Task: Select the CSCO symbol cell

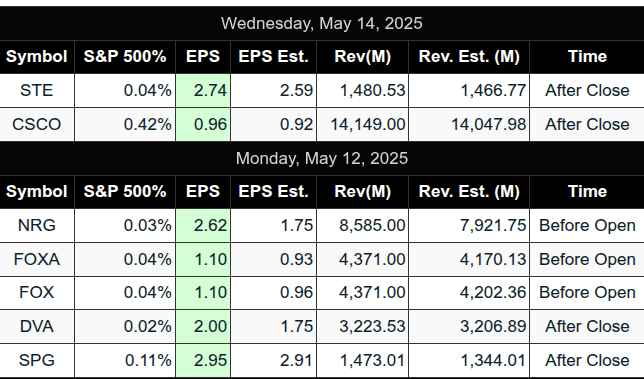Action: click(37, 124)
